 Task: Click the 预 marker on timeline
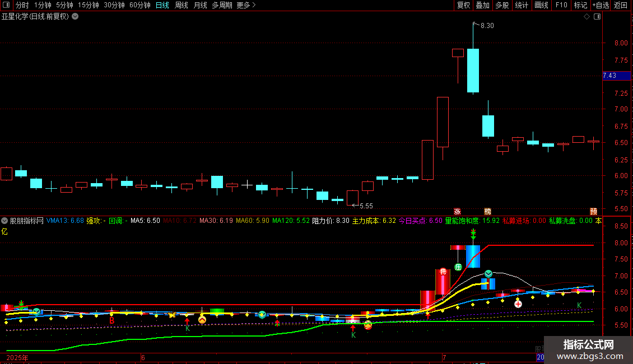(x=593, y=212)
